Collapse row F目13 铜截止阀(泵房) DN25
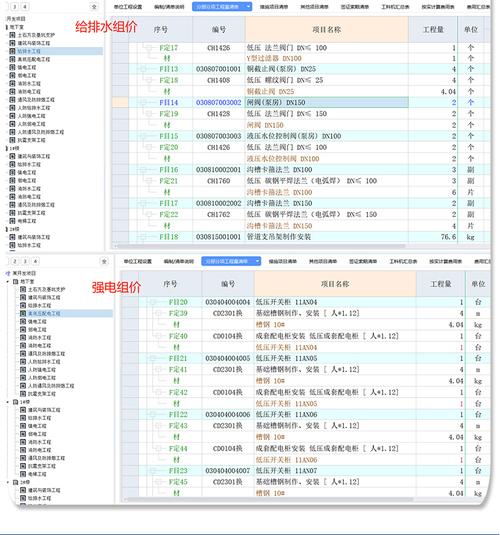Screen dimensions: 500x535 (x=142, y=69)
